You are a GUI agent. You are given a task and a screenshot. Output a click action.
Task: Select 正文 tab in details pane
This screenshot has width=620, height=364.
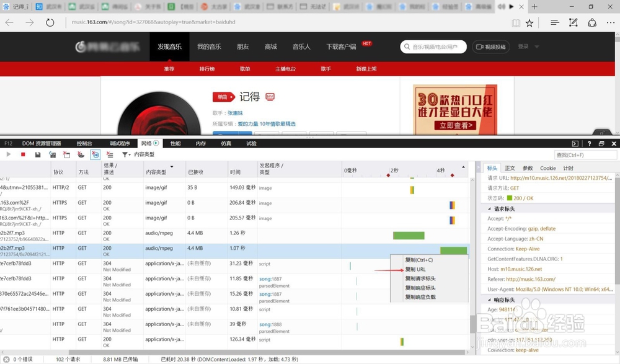click(x=510, y=168)
